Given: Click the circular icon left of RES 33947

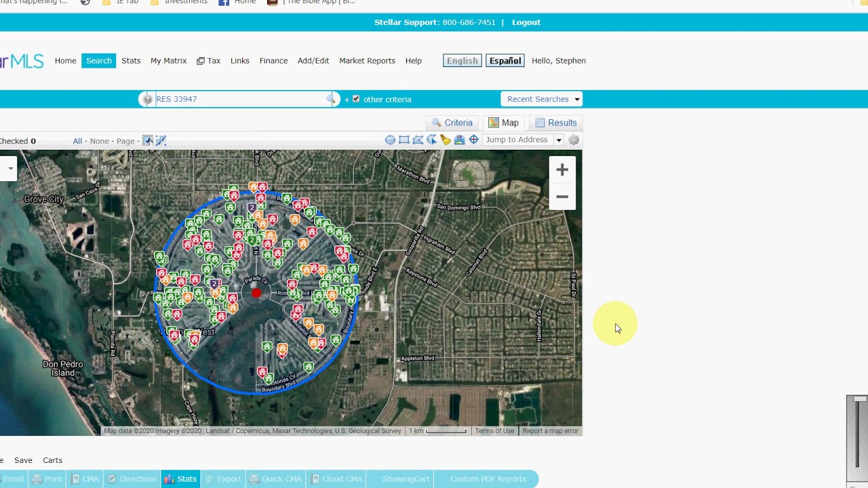Looking at the screenshot, I should (x=148, y=99).
